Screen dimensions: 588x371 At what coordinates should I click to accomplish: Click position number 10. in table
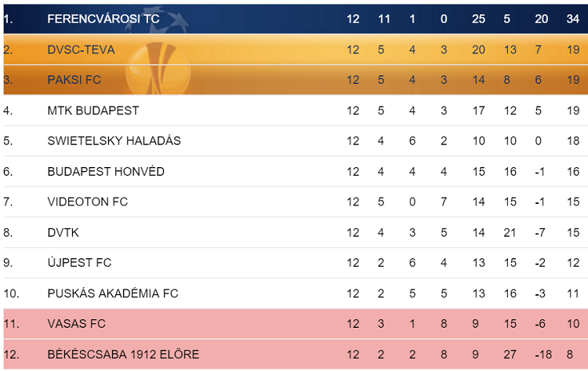click(11, 293)
